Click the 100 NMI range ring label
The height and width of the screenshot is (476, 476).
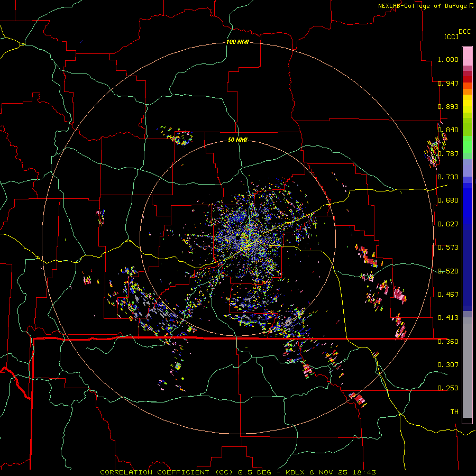point(237,42)
